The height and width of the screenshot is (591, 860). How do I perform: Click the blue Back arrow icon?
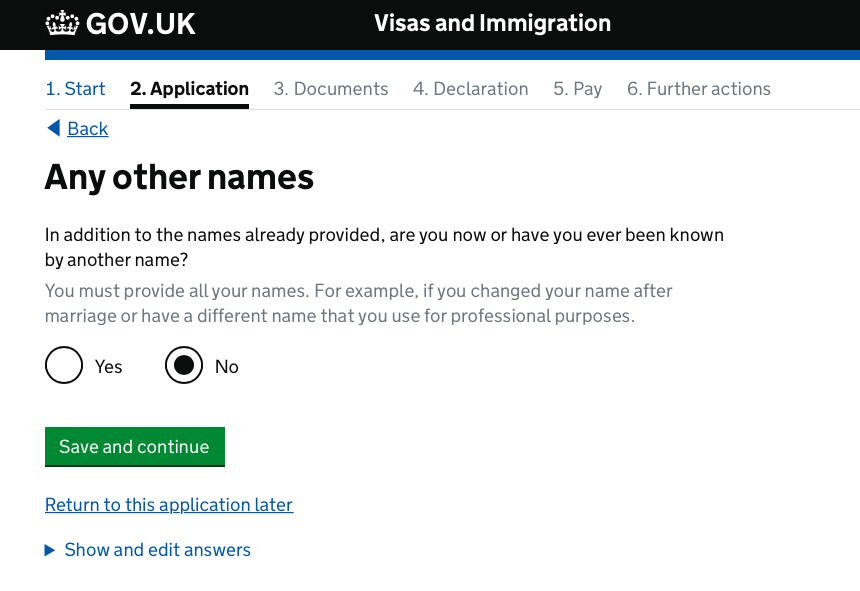54,128
